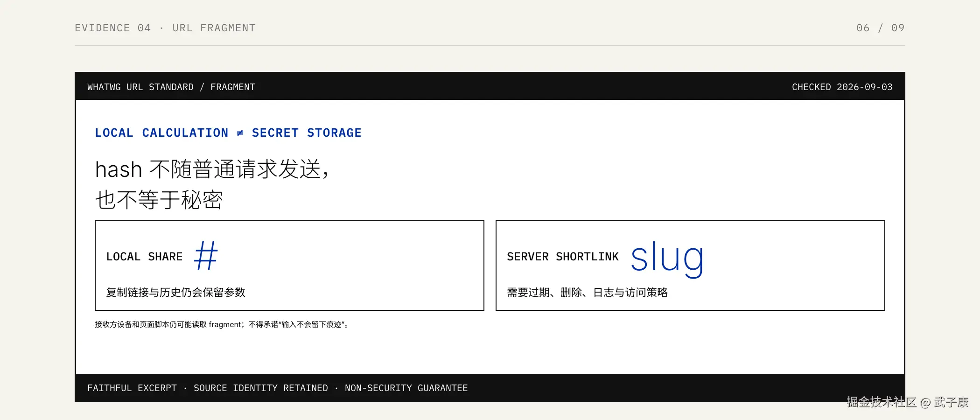
Task: Click the not-equal sign in the subtitle
Action: tap(240, 133)
